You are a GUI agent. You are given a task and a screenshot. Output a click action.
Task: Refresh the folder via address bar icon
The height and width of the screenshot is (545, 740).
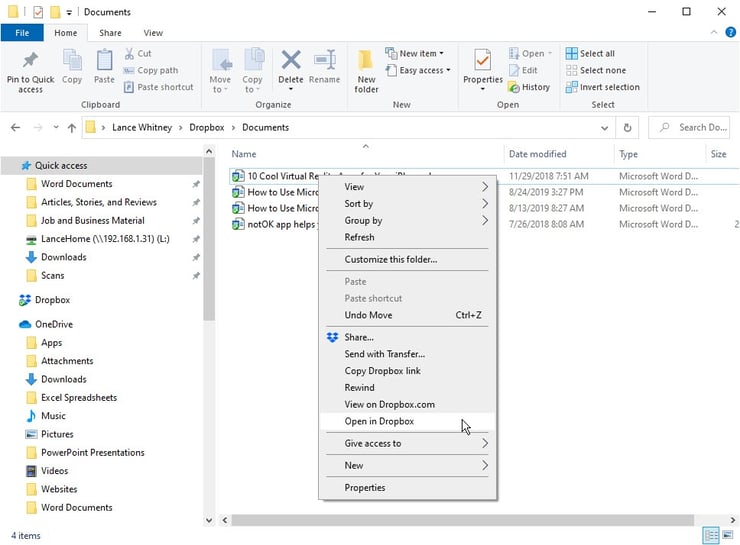click(x=627, y=128)
